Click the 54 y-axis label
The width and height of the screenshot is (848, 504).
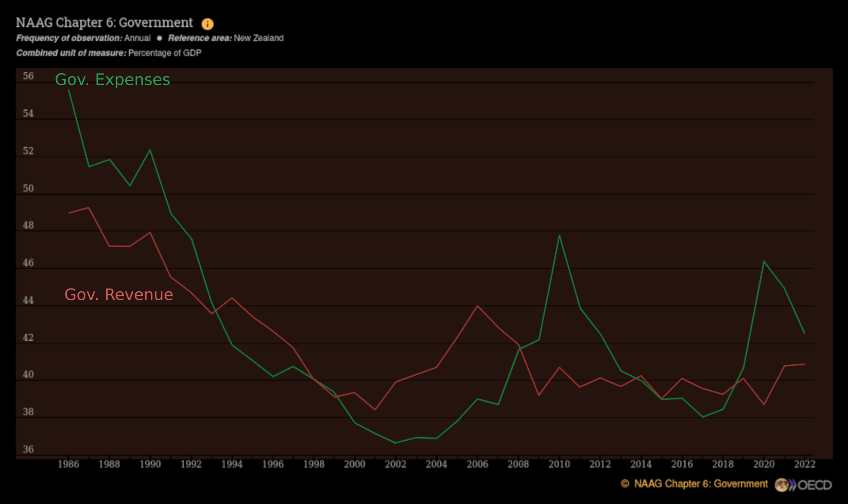tap(28, 113)
